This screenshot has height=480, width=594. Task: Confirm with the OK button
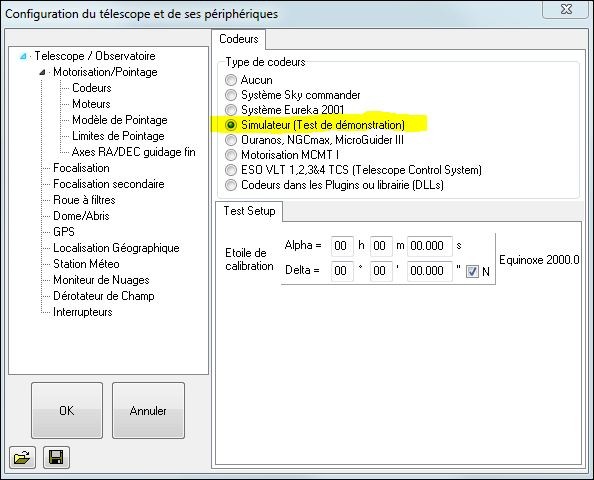pos(67,410)
